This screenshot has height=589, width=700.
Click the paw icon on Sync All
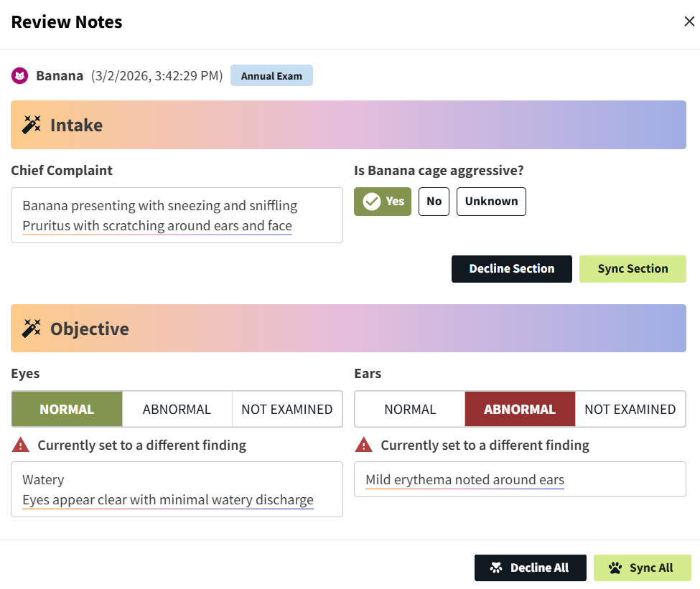coord(615,568)
